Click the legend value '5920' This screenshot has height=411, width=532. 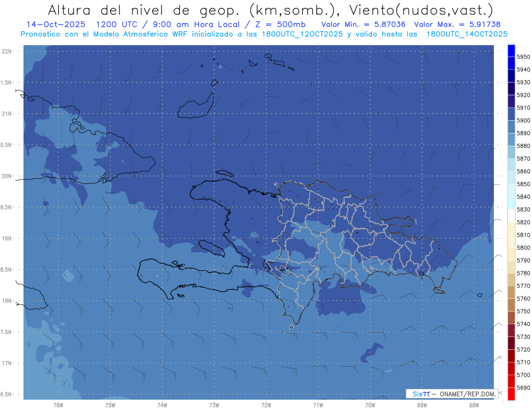(524, 95)
